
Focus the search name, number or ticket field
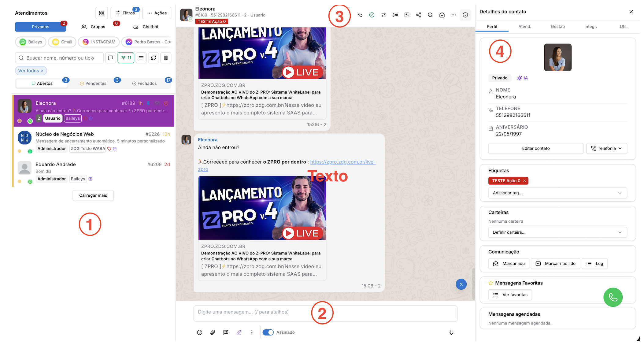pyautogui.click(x=59, y=58)
